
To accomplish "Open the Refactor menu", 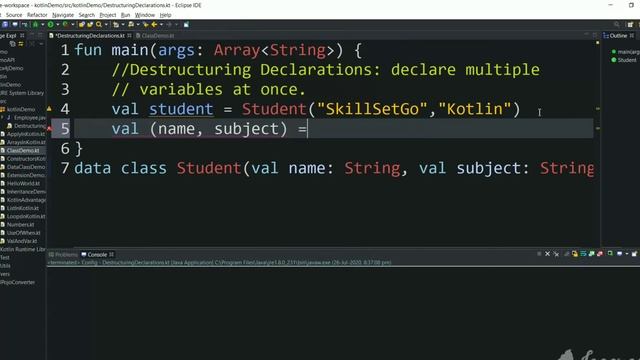I will tap(37, 15).
